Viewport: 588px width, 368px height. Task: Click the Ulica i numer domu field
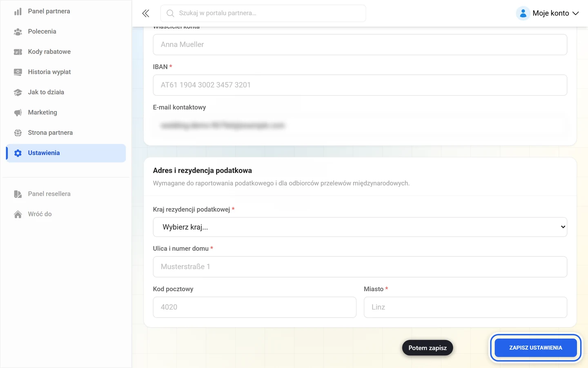360,267
